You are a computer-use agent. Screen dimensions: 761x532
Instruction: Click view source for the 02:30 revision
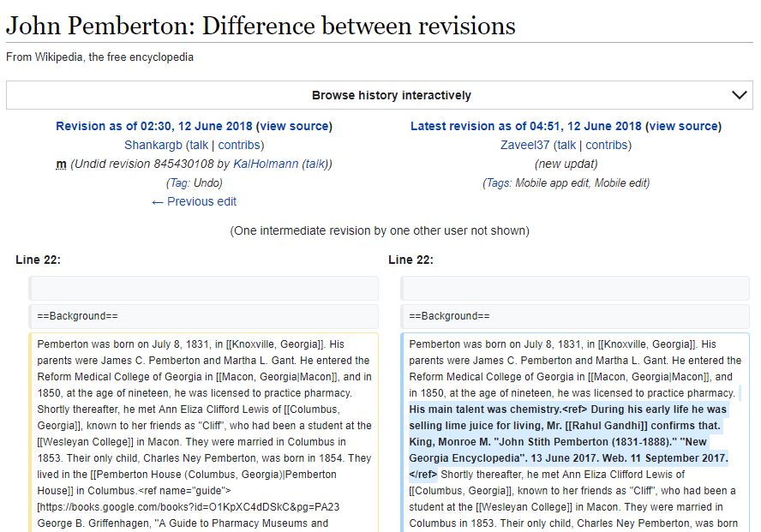[x=294, y=126]
